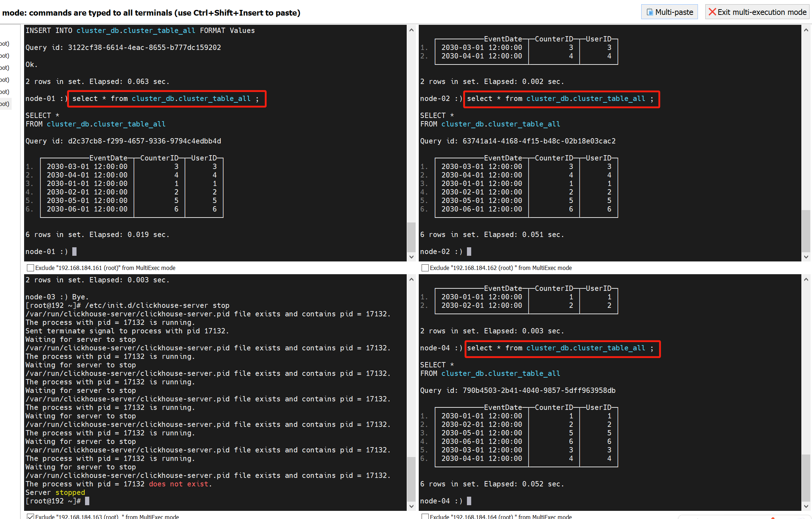This screenshot has height=519, width=812.
Task: Click the Multi-paste clipboard icon
Action: point(649,12)
